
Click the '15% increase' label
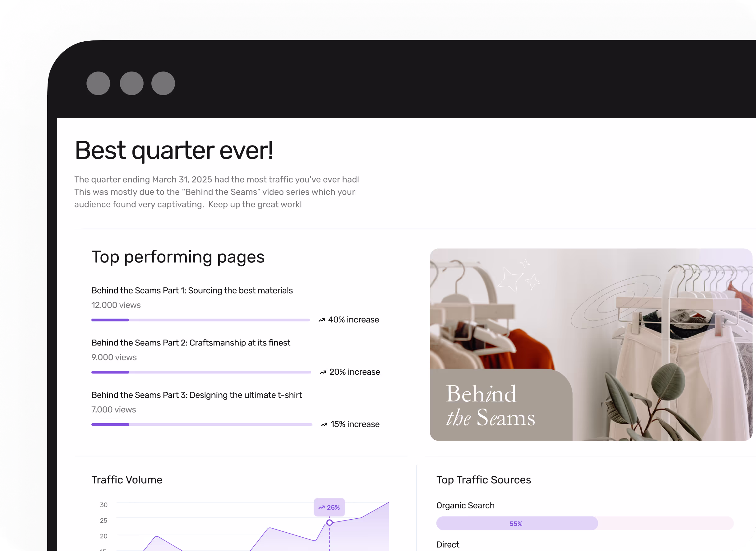tap(355, 424)
